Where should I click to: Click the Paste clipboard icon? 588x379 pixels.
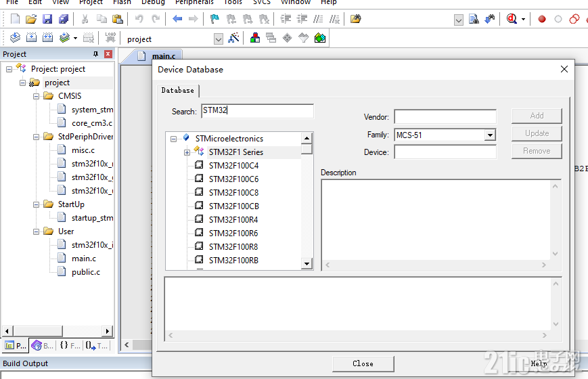coord(118,19)
